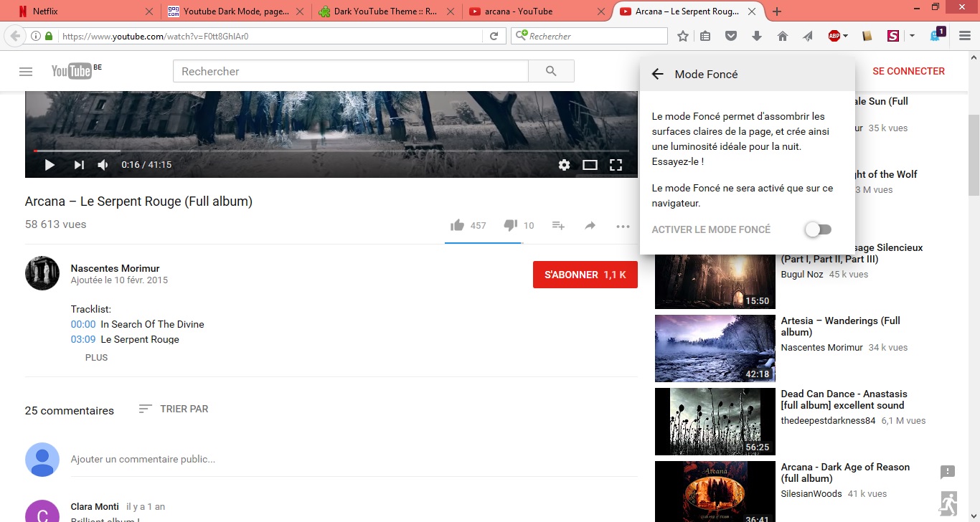This screenshot has width=980, height=522.
Task: Focus the YouTube Rechercher search box
Action: (x=351, y=71)
